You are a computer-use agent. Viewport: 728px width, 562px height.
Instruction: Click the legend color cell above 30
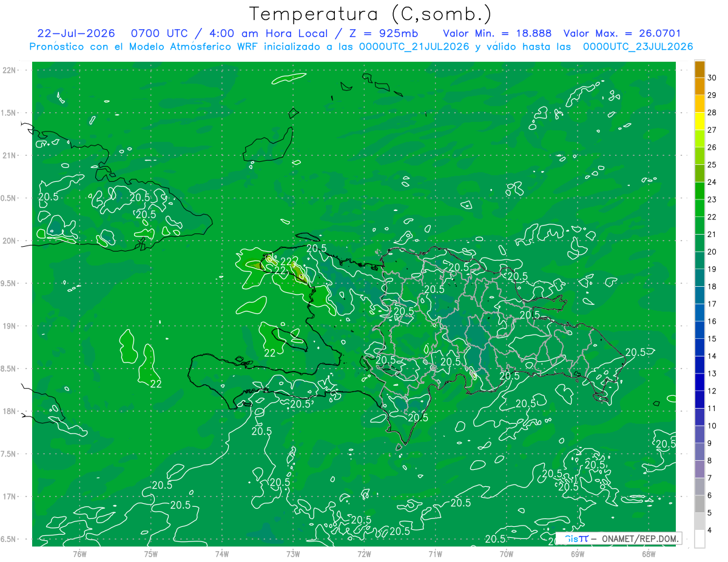[x=699, y=69]
